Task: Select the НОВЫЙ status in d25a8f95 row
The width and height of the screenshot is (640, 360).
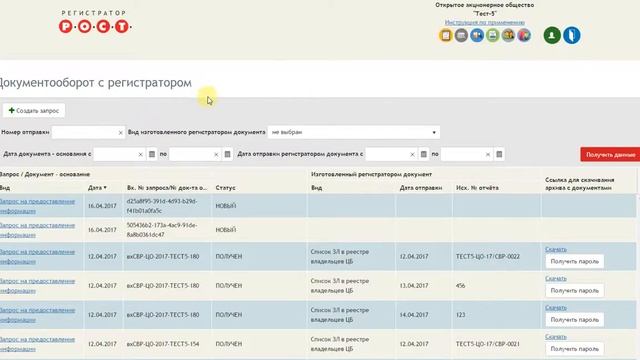Action: [226, 206]
